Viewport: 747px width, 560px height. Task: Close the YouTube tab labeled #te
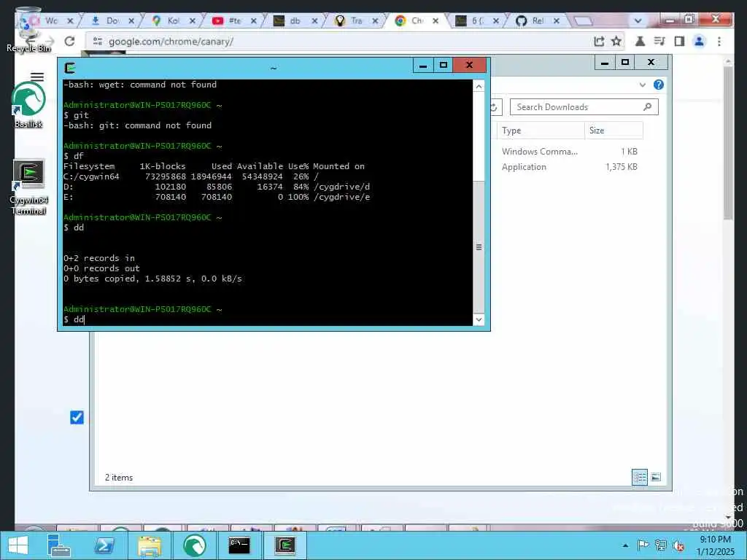253,21
